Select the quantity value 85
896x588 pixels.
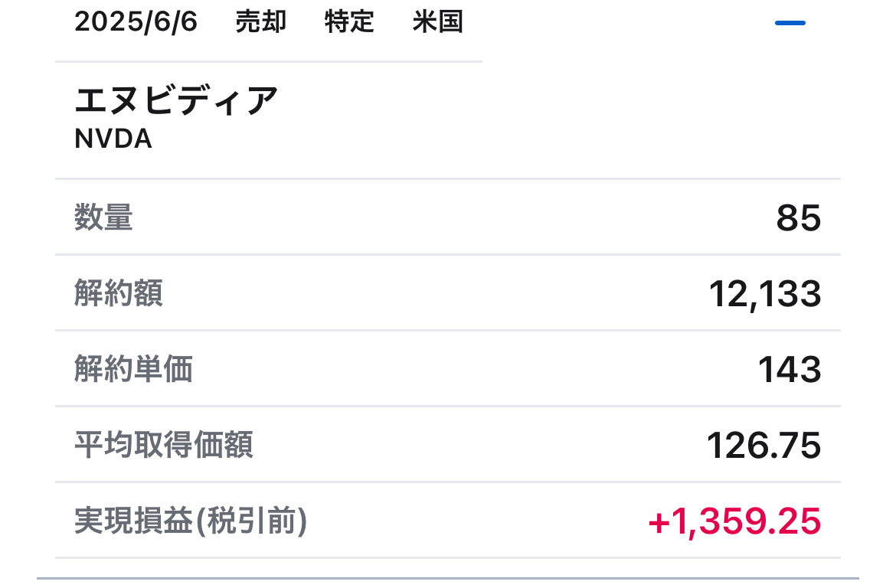tap(798, 219)
